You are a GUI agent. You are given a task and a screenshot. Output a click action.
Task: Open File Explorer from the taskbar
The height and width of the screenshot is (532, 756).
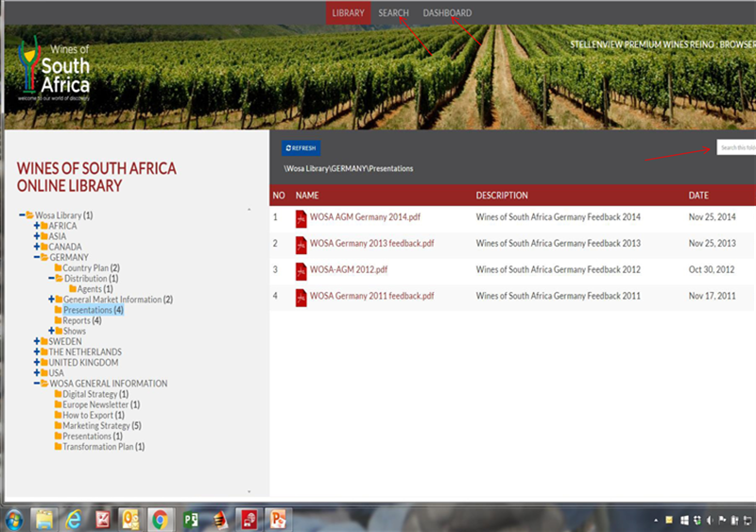[43, 520]
